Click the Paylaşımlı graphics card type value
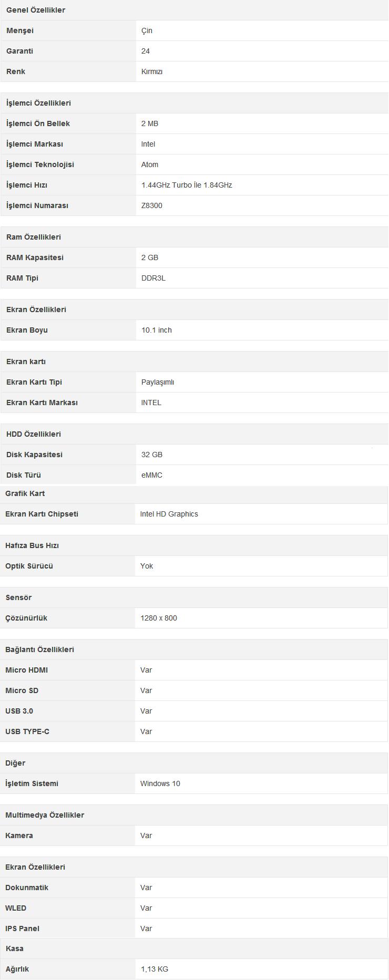The image size is (389, 980). 158,382
